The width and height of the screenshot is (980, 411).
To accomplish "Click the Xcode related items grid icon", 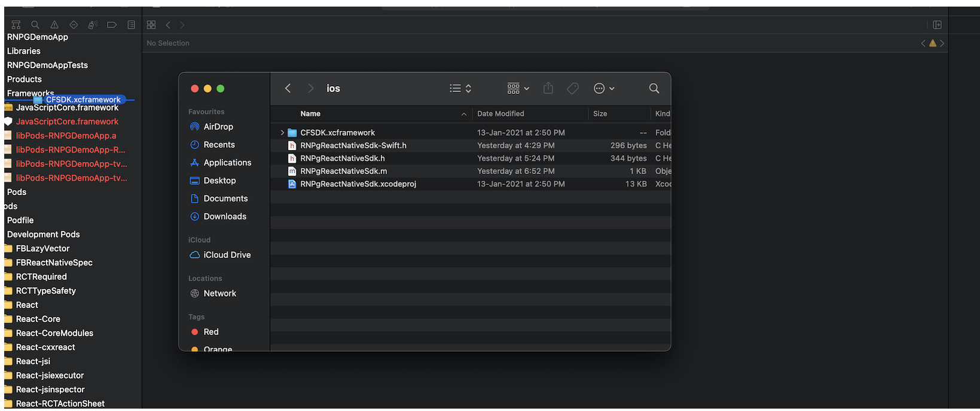I will pos(151,25).
